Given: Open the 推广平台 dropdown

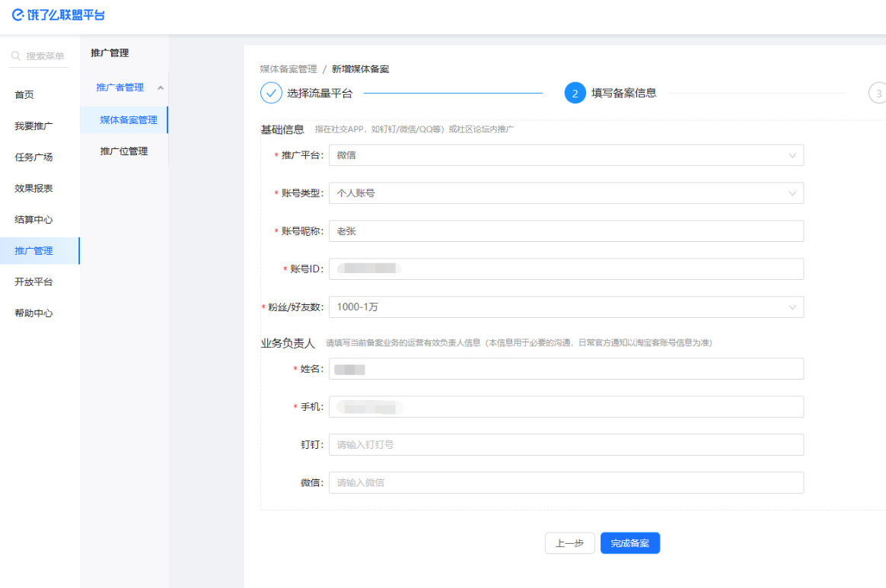Looking at the screenshot, I should coord(566,155).
